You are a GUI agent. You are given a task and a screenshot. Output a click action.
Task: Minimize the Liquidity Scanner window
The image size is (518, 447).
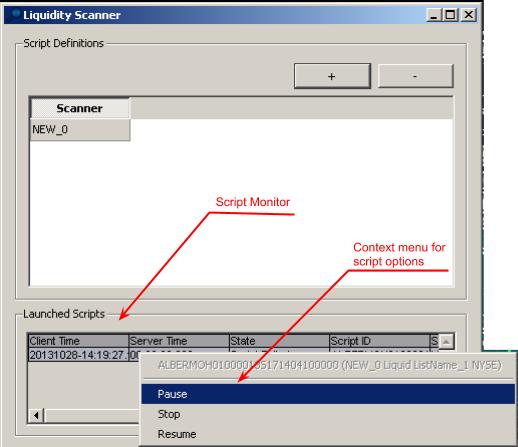433,15
